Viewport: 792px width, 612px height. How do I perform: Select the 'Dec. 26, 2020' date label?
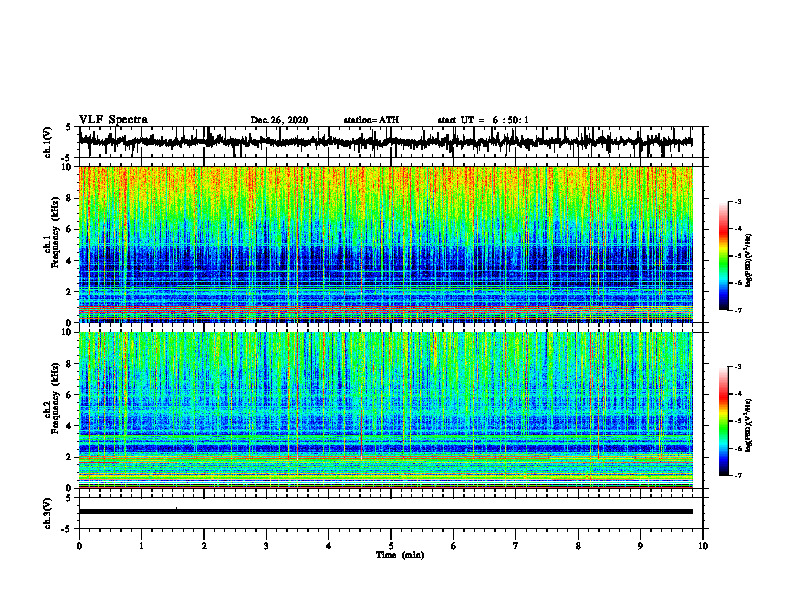279,120
